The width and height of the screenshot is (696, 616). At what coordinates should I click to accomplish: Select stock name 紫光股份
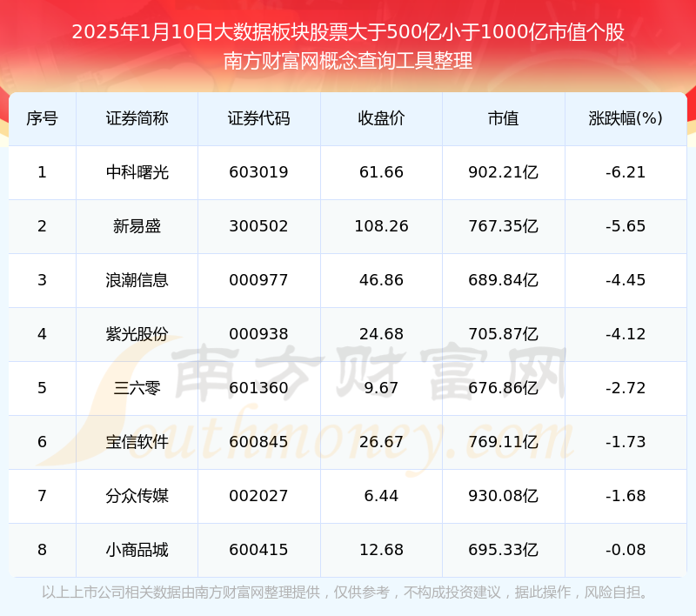(x=137, y=334)
